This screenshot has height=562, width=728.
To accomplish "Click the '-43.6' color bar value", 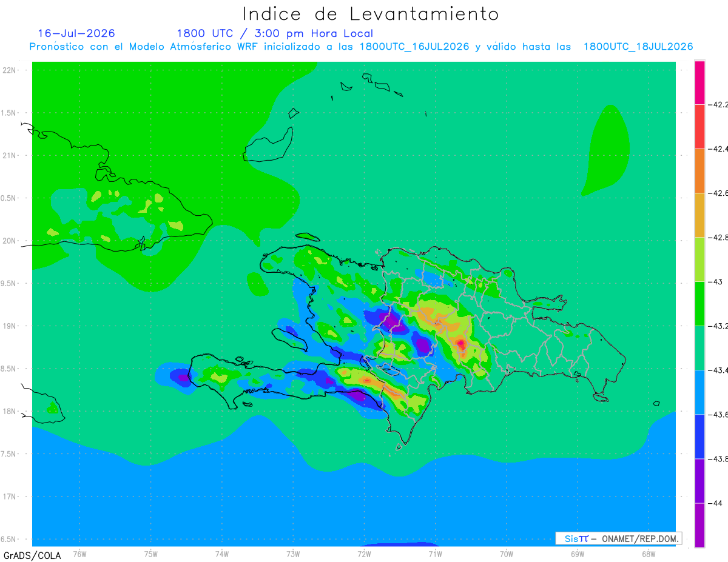I will point(718,415).
